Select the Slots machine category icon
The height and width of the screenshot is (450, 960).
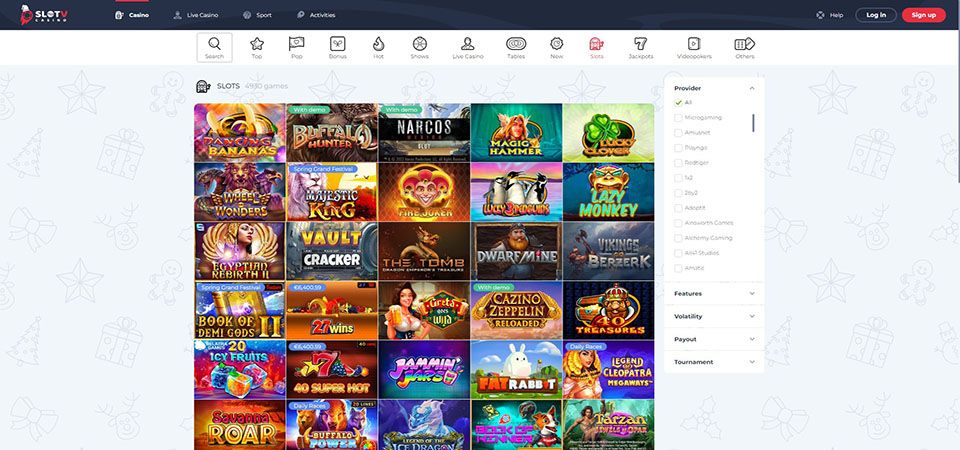pyautogui.click(x=596, y=43)
